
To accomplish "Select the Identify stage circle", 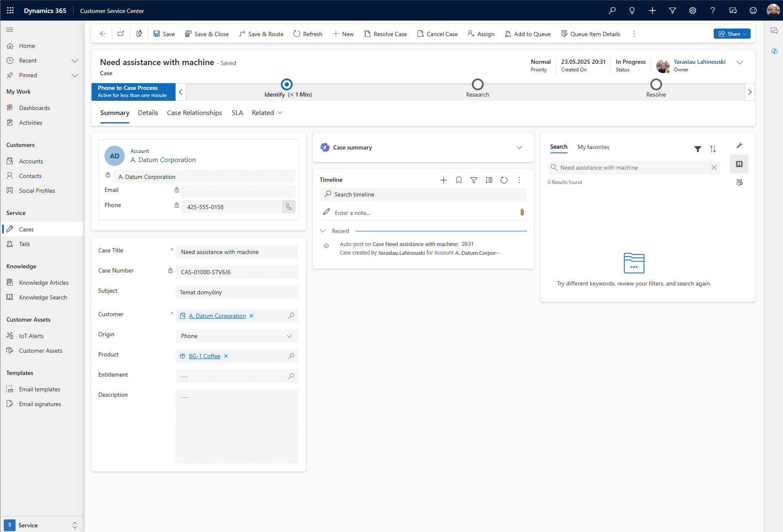I will (x=287, y=84).
